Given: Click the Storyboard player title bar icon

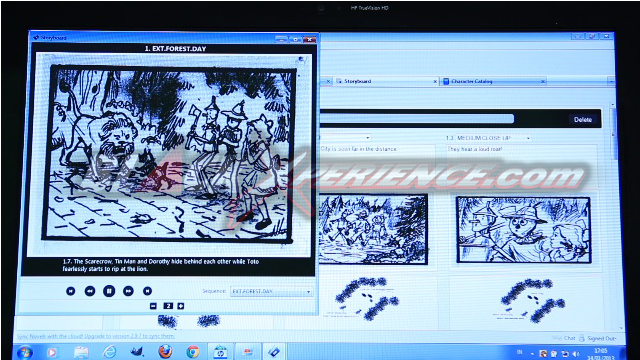Looking at the screenshot, I should coord(36,38).
